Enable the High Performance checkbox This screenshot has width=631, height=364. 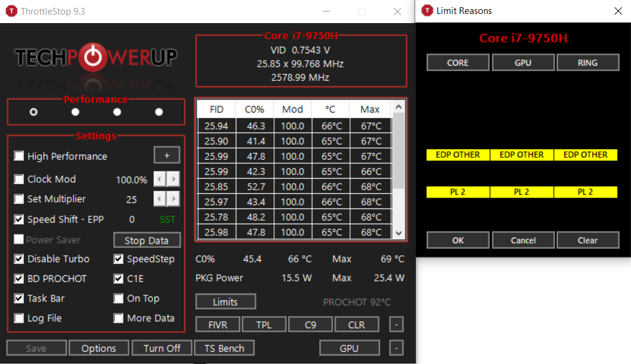point(19,156)
